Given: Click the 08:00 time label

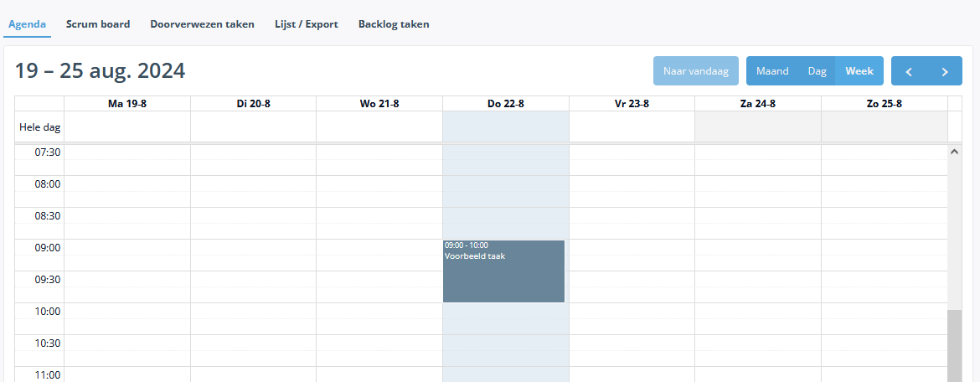Looking at the screenshot, I should point(49,183).
